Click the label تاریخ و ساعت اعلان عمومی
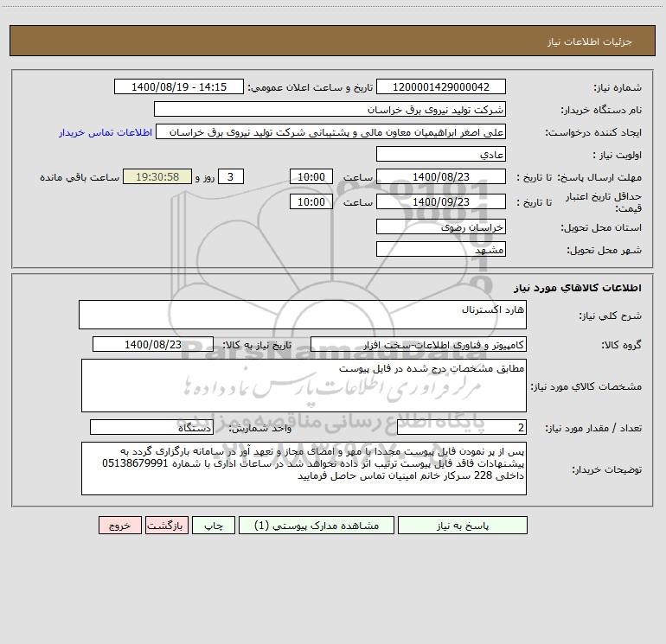This screenshot has height=644, width=666. tap(311, 88)
